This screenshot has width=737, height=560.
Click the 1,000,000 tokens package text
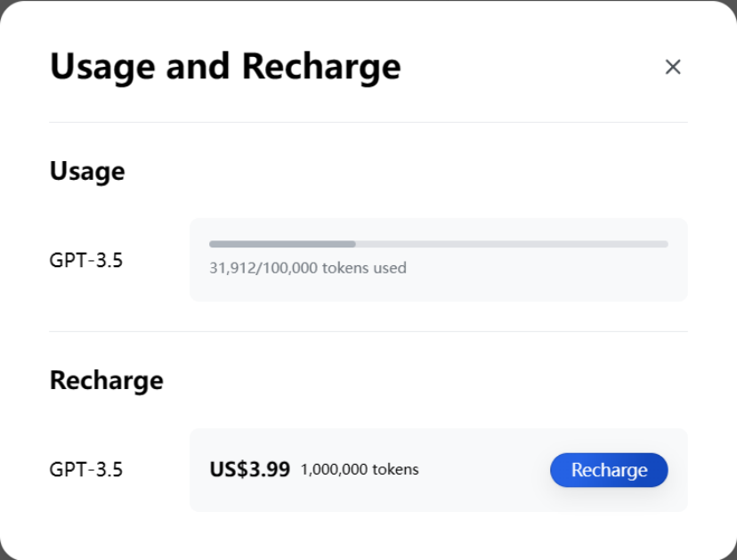click(360, 469)
